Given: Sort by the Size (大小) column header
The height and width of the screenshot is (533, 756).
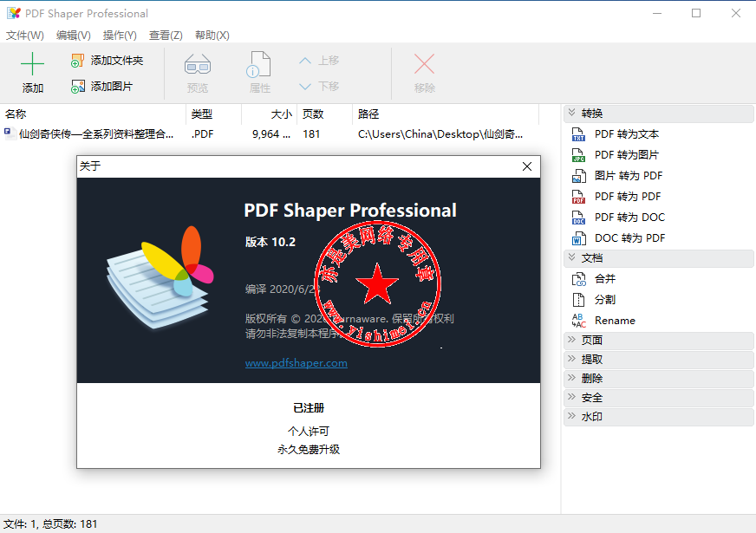Looking at the screenshot, I should click(x=269, y=114).
